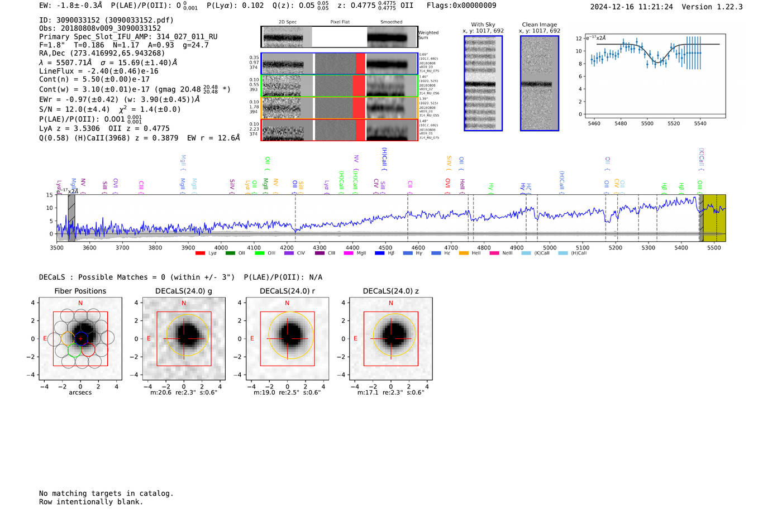The height and width of the screenshot is (532, 782).
Task: Click the yellow highlighted region in the spectrum
Action: point(714,218)
